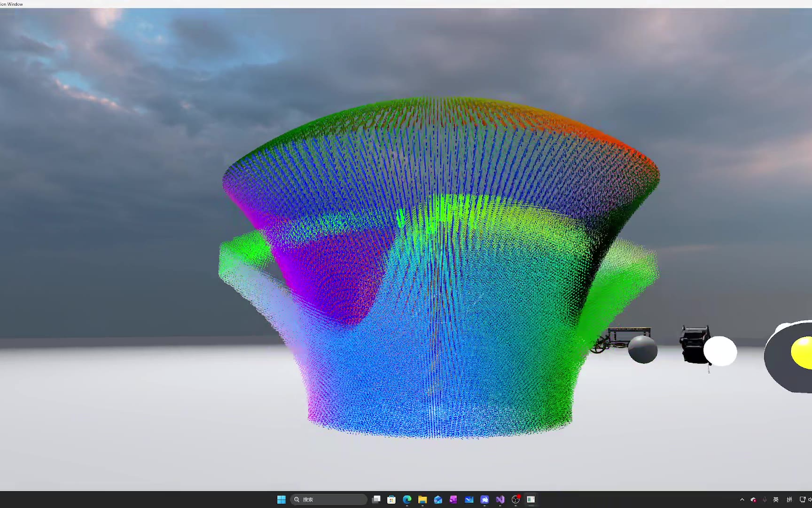Open the blue wave app in taskbar
812x508 pixels.
pyautogui.click(x=469, y=500)
